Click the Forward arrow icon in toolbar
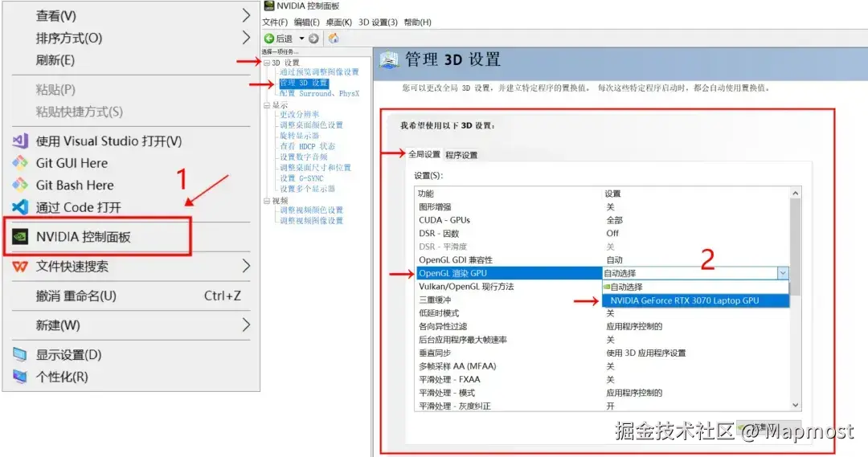This screenshot has height=457, width=868. (x=313, y=39)
